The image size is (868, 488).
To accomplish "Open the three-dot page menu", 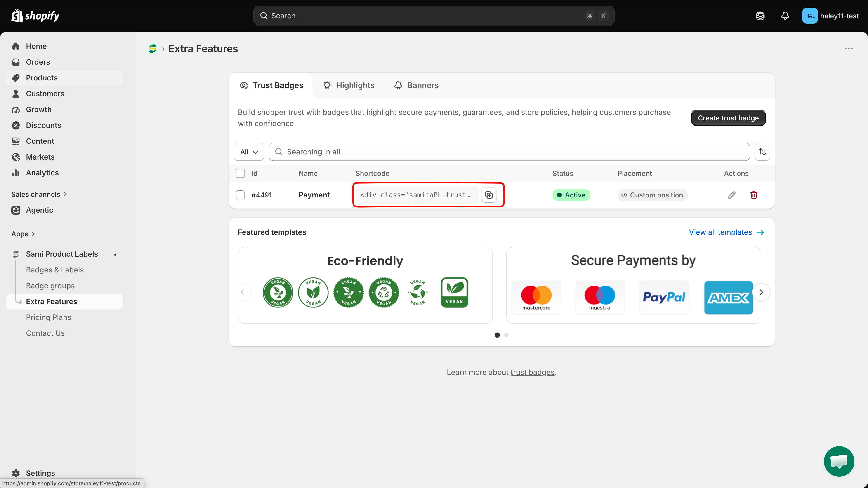I will (849, 49).
